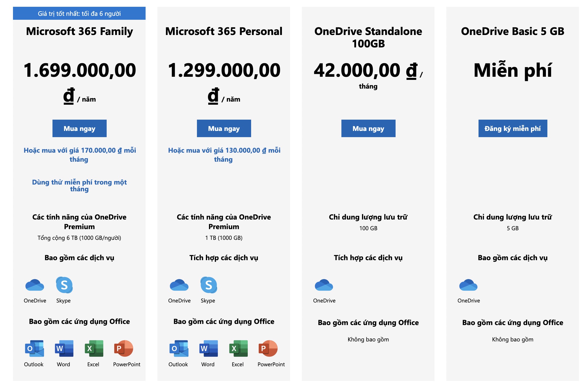This screenshot has width=588, height=386.
Task: Click the OneDrive icon under OneDrive Standalone 100GB
Action: click(x=324, y=285)
